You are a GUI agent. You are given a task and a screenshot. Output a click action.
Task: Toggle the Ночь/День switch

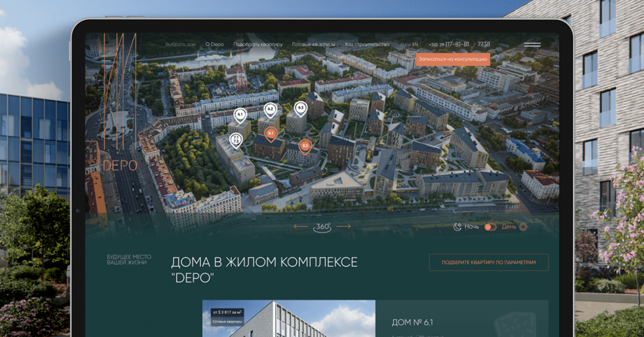click(x=491, y=227)
